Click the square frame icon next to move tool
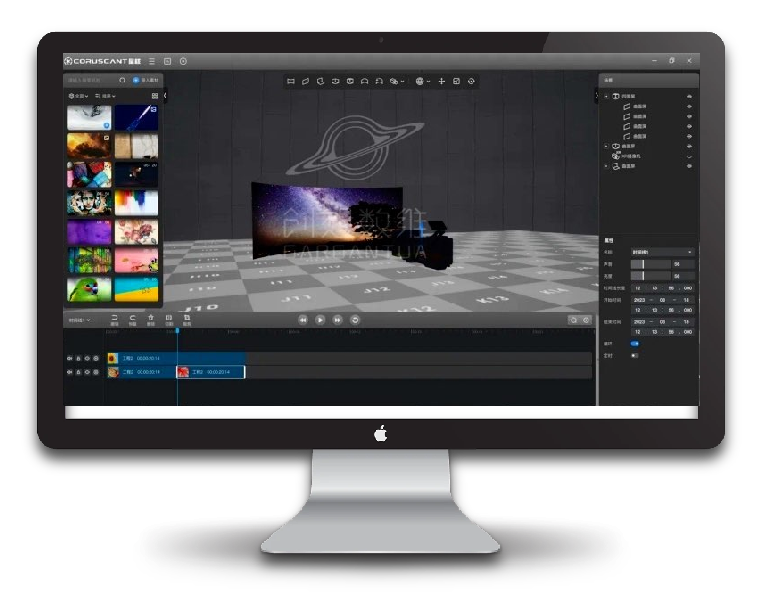The image size is (765, 606). [457, 81]
